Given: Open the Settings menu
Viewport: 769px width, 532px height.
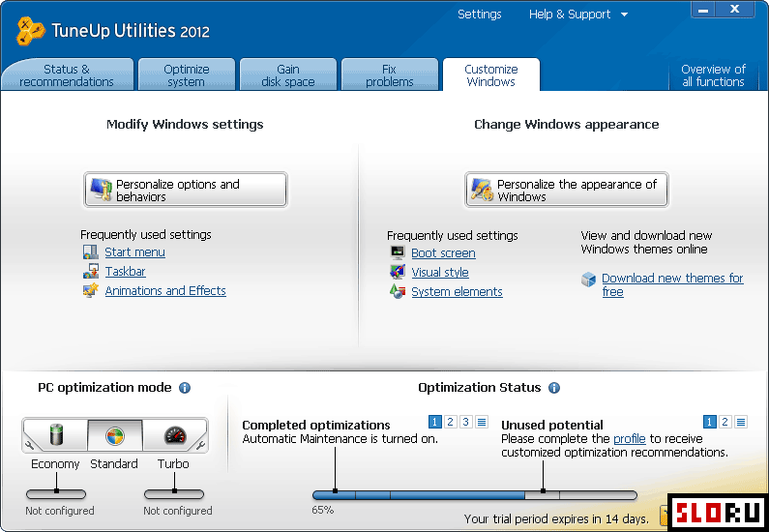Looking at the screenshot, I should [x=479, y=15].
